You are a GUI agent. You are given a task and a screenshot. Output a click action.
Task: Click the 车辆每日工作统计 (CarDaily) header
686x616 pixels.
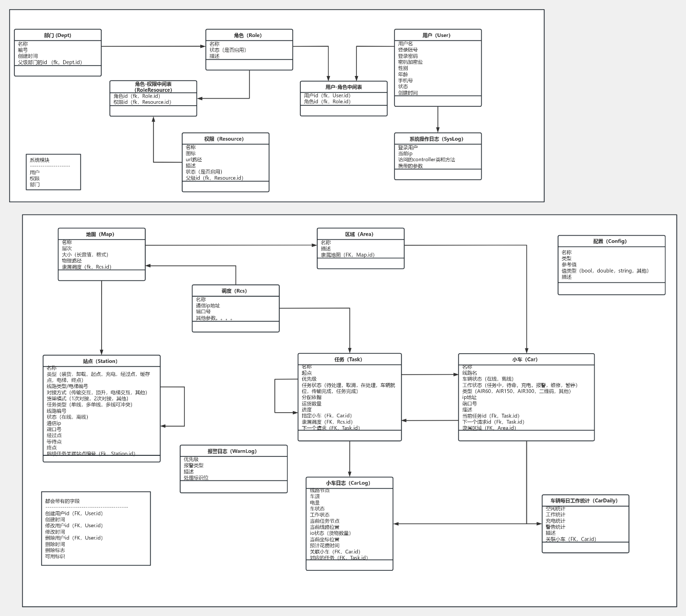(585, 500)
